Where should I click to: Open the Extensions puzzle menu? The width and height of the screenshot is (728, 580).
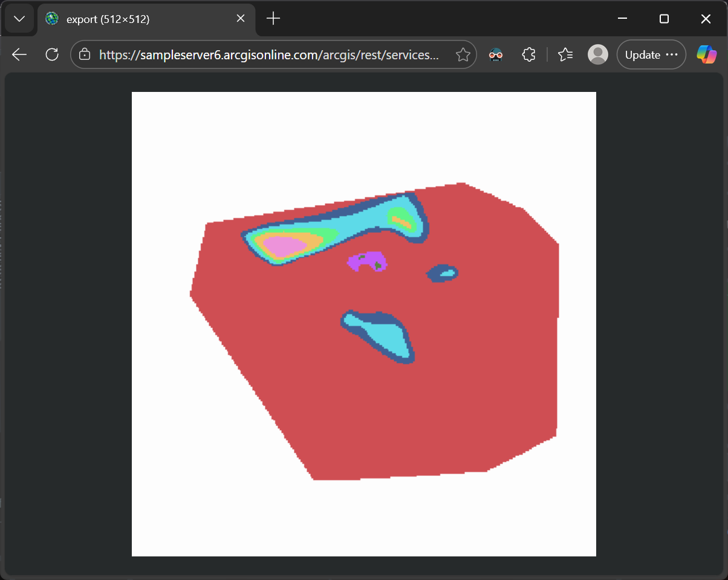tap(528, 55)
